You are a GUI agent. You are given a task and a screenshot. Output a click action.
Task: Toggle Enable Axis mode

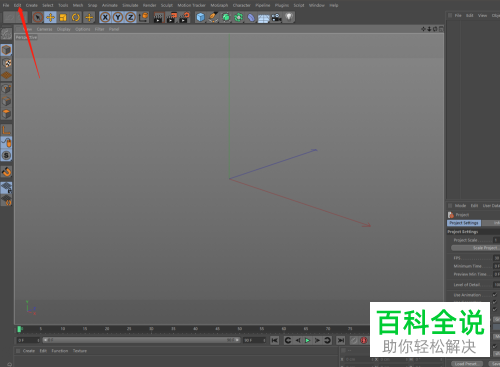(x=6, y=130)
